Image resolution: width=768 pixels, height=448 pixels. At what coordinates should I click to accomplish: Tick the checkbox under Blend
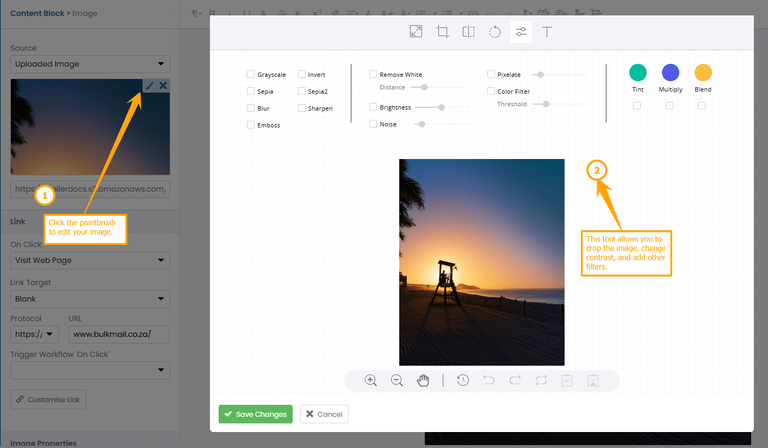click(x=702, y=106)
